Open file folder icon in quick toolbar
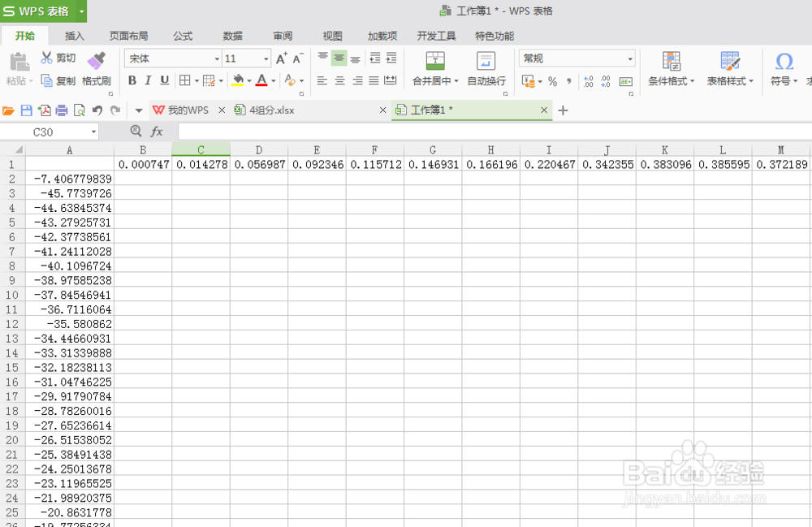The width and height of the screenshot is (812, 527). [x=8, y=110]
